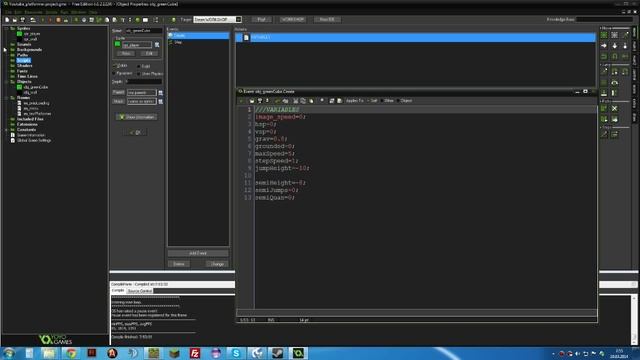Click the orange debug-run toolbar icon
This screenshot has width=640, height=360.
(58, 20)
